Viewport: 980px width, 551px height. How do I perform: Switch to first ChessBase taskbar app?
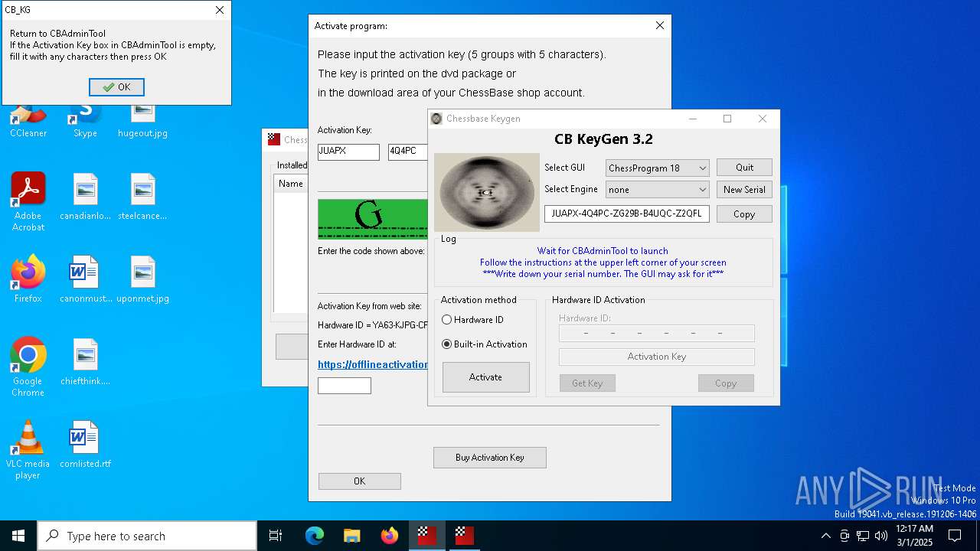click(426, 536)
